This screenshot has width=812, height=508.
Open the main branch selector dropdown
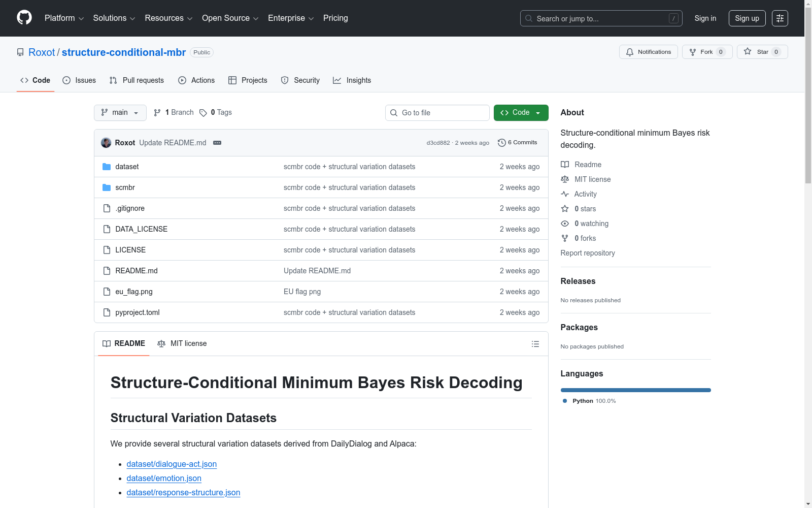pos(120,113)
